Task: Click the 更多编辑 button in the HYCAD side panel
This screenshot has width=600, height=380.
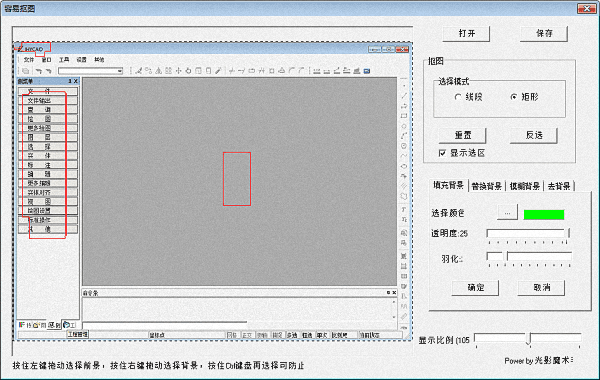Action: pyautogui.click(x=48, y=183)
